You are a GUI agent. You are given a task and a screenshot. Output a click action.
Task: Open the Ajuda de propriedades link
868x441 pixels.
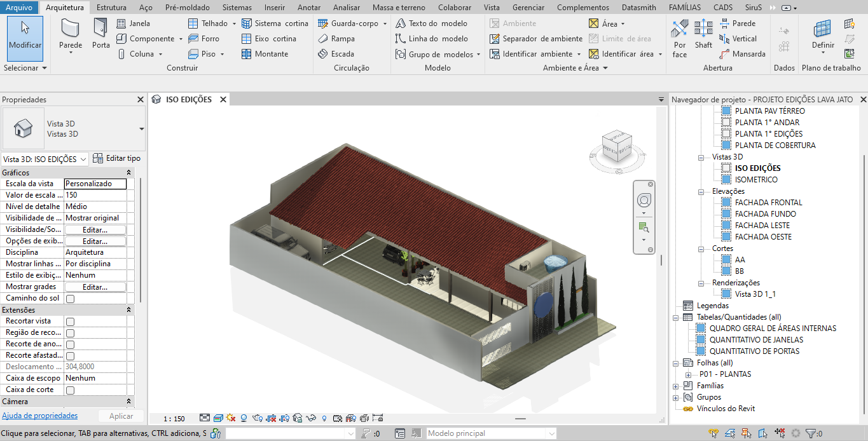[x=39, y=416]
